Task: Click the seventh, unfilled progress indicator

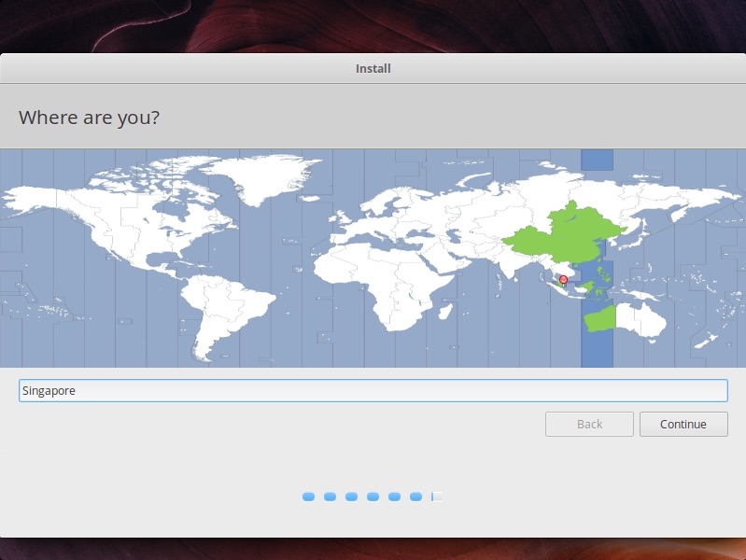Action: click(x=437, y=497)
